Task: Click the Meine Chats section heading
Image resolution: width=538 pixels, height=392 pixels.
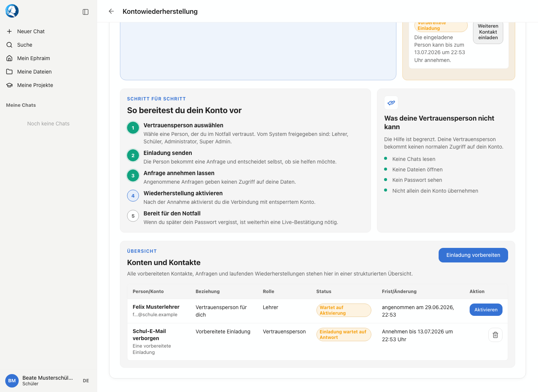Action: click(x=21, y=105)
